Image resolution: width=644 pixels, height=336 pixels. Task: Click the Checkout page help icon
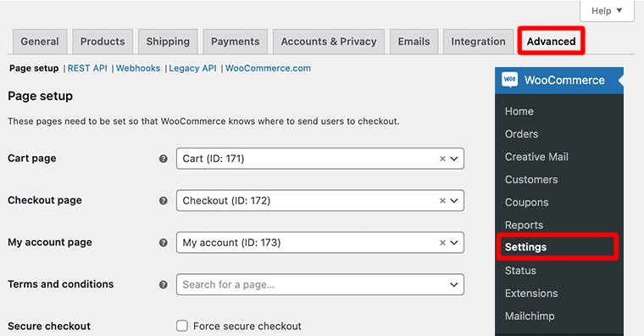(164, 201)
